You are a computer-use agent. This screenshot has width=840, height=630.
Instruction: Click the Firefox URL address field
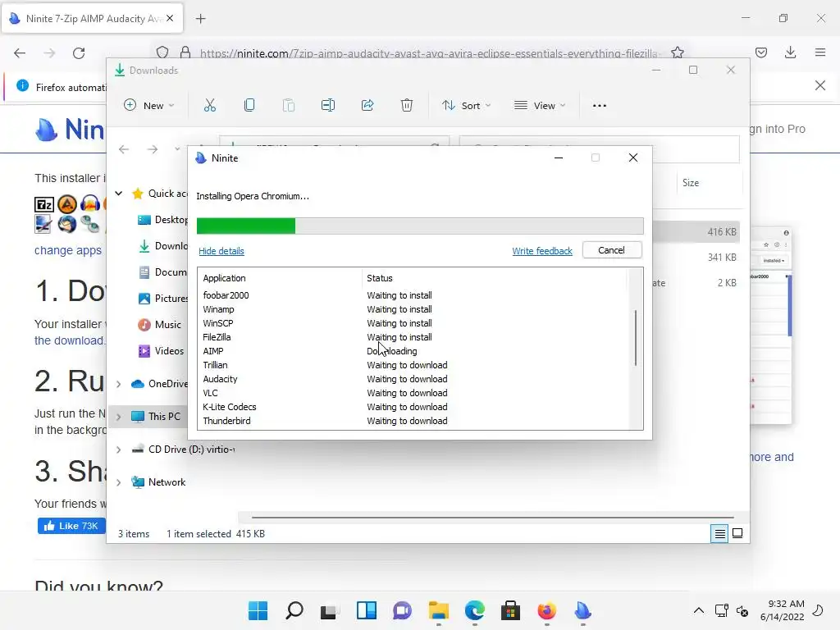tap(431, 53)
